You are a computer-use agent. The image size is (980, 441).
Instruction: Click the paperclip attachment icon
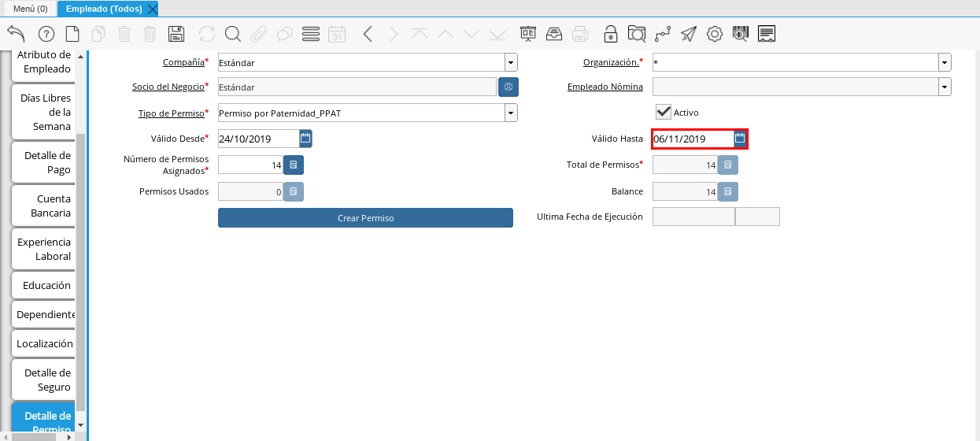pyautogui.click(x=259, y=34)
